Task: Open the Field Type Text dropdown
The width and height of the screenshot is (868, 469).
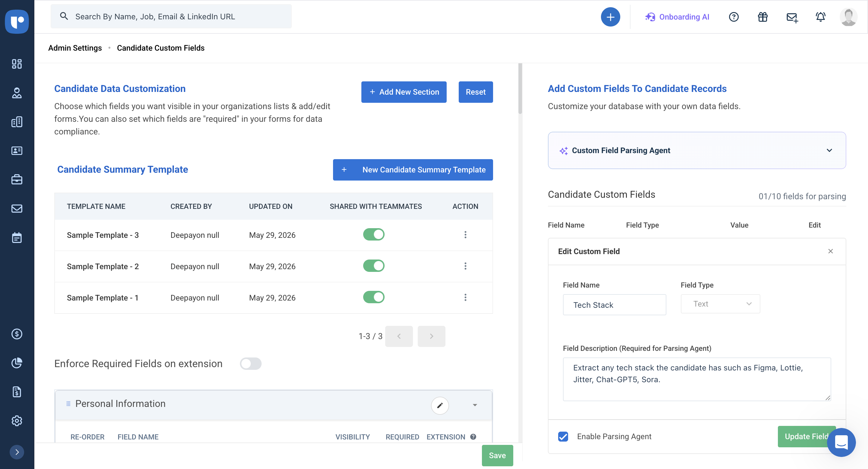Action: click(x=720, y=304)
